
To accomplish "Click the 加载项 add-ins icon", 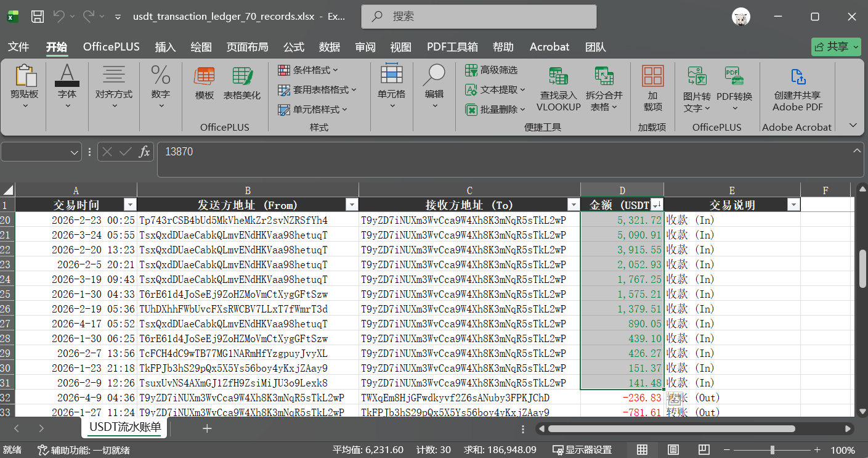I will pos(653,88).
